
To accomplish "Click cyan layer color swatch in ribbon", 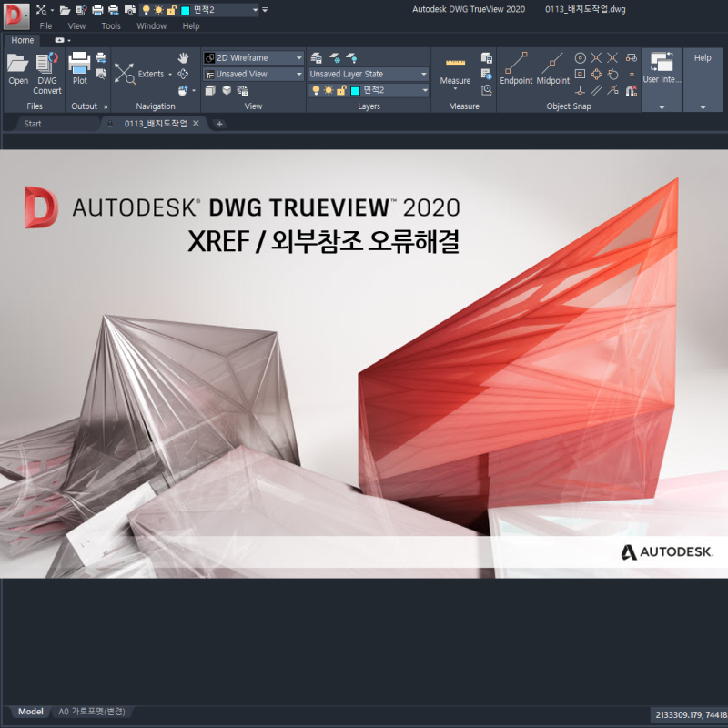I will click(355, 90).
